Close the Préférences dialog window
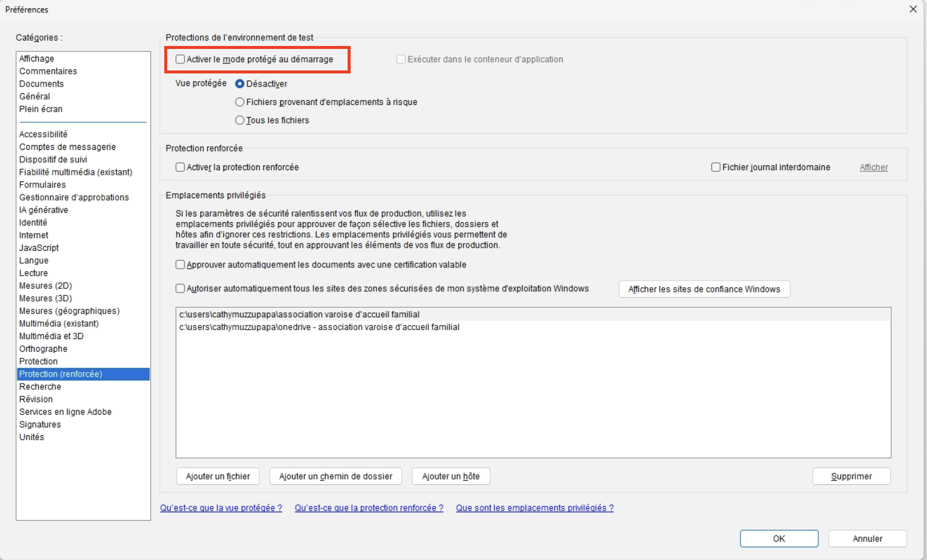This screenshot has height=560, width=927. 913,10
